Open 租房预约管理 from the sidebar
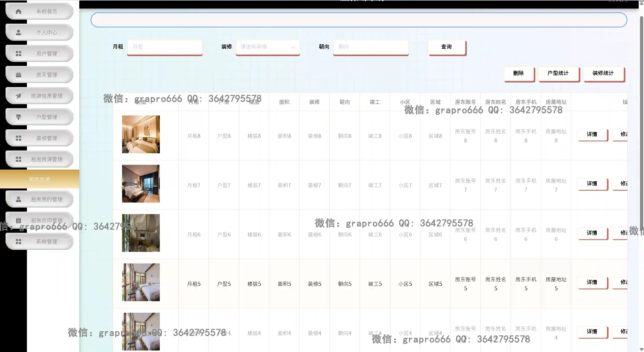This screenshot has height=352, width=644. click(x=47, y=199)
